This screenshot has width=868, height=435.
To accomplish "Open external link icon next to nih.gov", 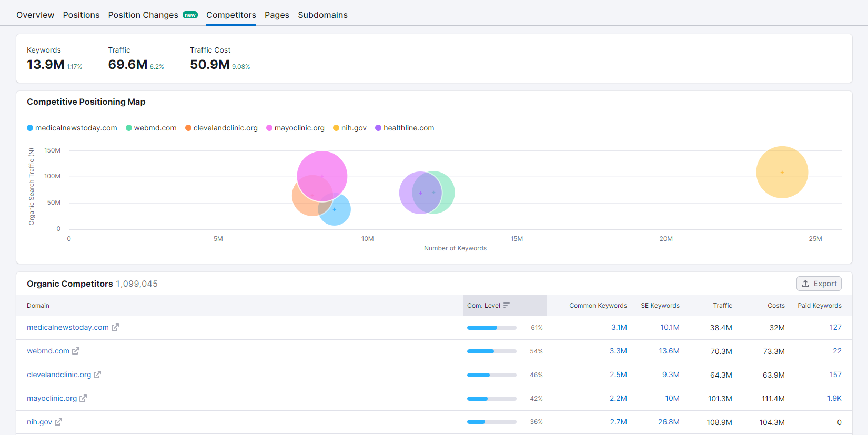I will 58,422.
